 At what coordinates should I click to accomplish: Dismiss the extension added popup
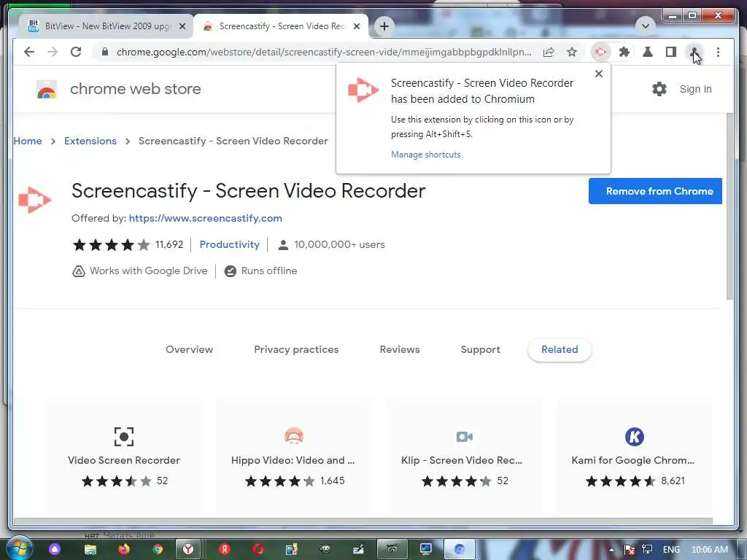[599, 74]
